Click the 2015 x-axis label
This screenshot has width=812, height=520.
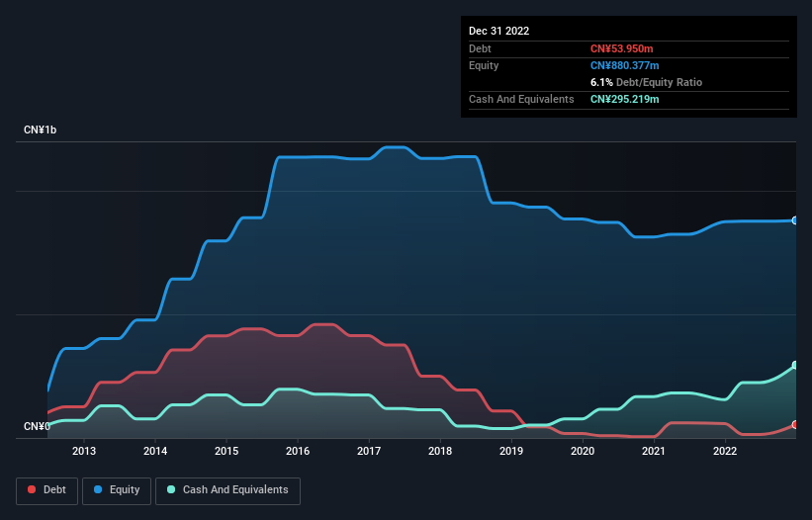point(226,451)
